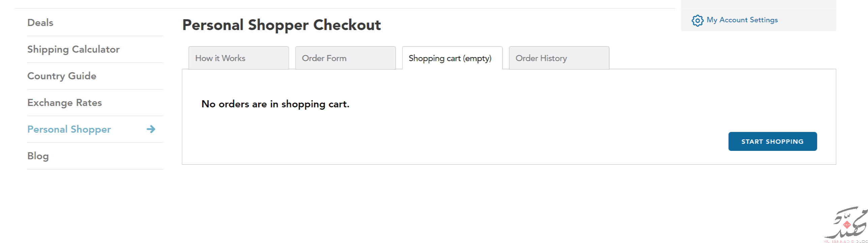Select Personal Shopper in the sidebar

[69, 129]
